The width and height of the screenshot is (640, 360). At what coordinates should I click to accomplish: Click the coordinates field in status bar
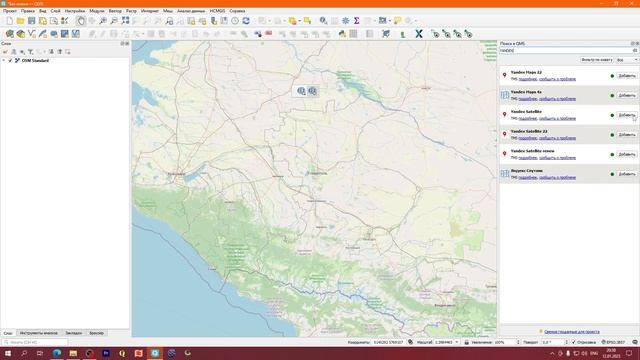[388, 342]
